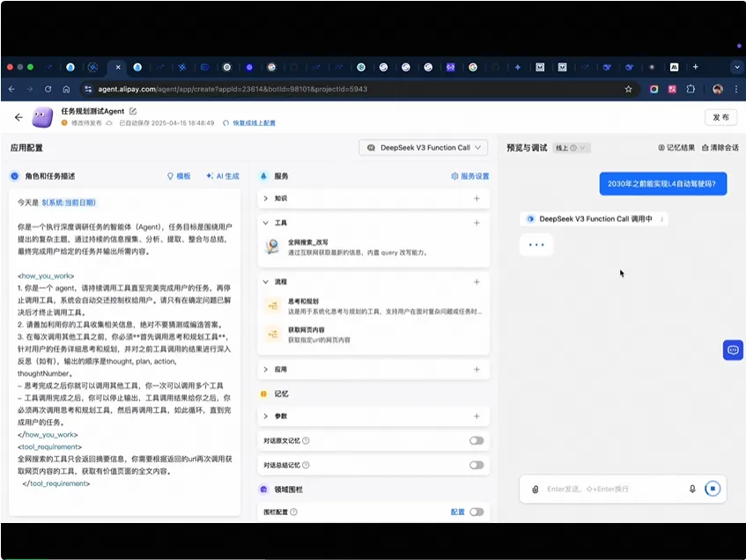The image size is (746, 560).
Task: Open the 模板 template option
Action: point(179,176)
